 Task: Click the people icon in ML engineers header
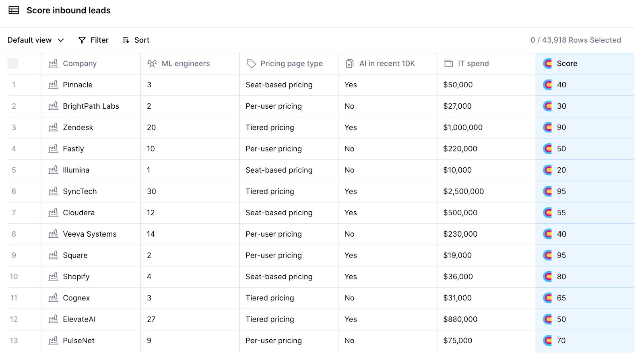(x=152, y=64)
